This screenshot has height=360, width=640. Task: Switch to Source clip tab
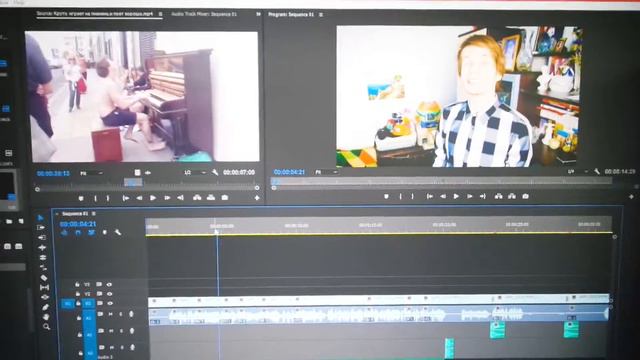[x=95, y=13]
